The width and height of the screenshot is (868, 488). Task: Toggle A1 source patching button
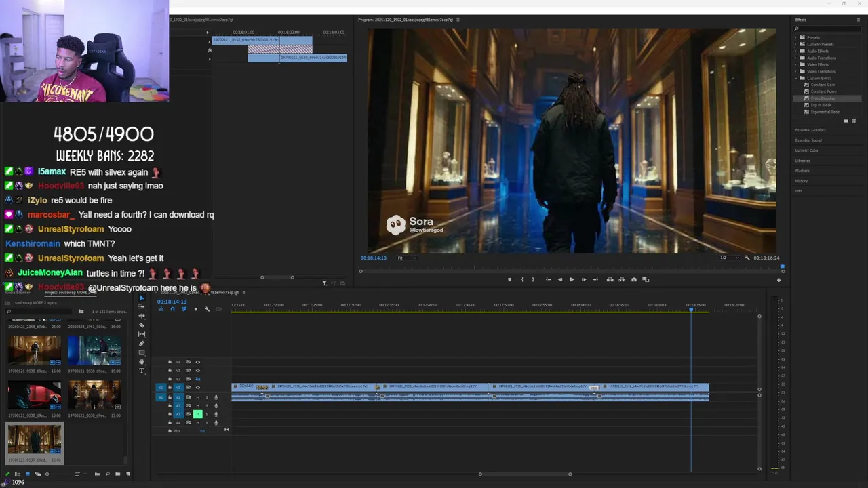161,397
